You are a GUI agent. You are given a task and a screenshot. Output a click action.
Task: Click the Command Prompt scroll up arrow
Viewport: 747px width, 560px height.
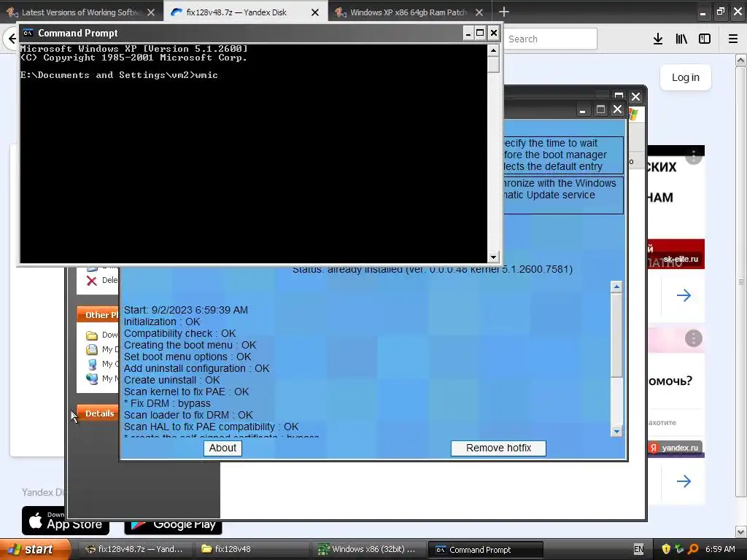tap(494, 50)
